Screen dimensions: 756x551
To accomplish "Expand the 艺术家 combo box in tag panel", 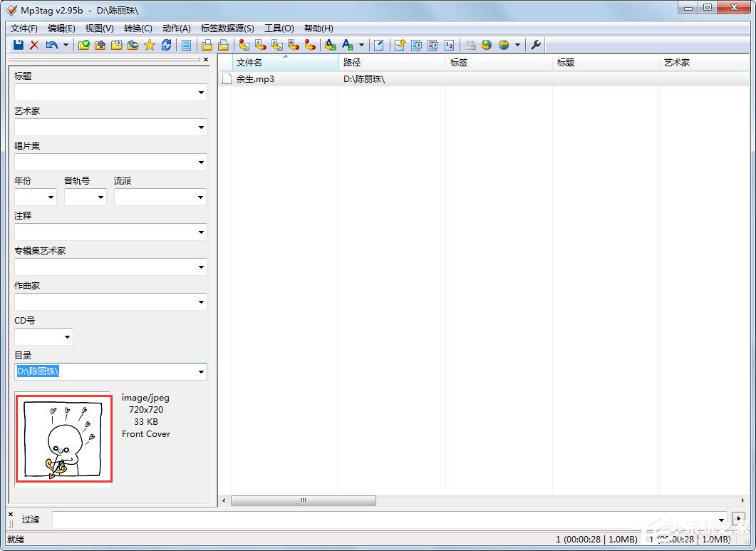I will (201, 128).
